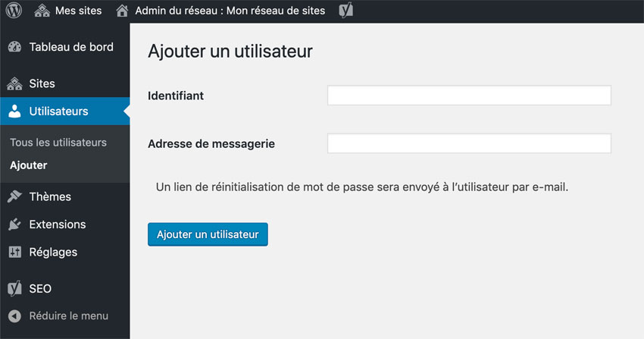Open Tous les utilisateurs submenu
The height and width of the screenshot is (339, 644).
click(x=58, y=143)
